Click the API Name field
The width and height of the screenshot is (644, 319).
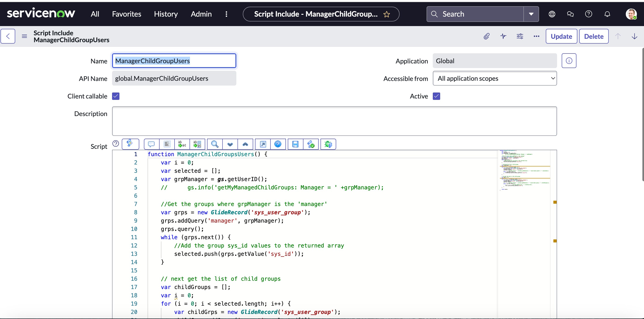pyautogui.click(x=174, y=78)
